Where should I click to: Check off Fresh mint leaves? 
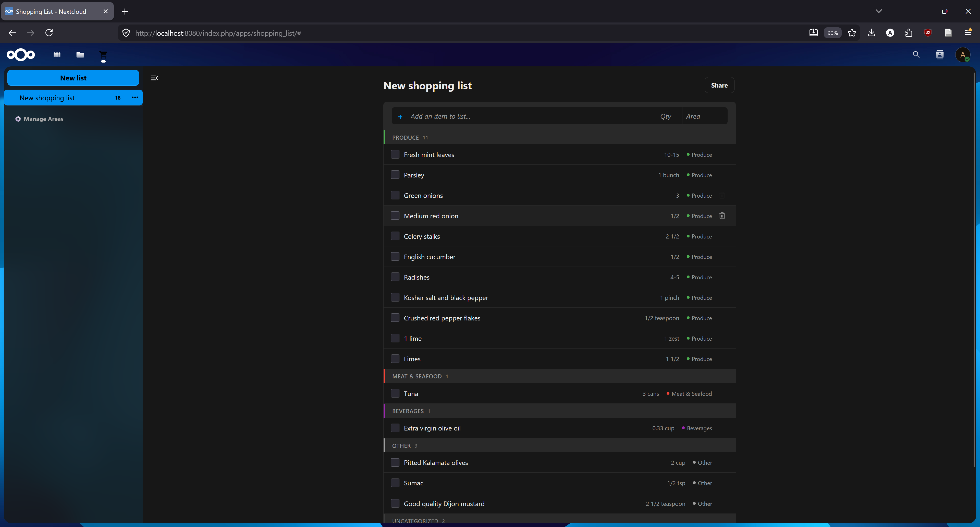(395, 154)
